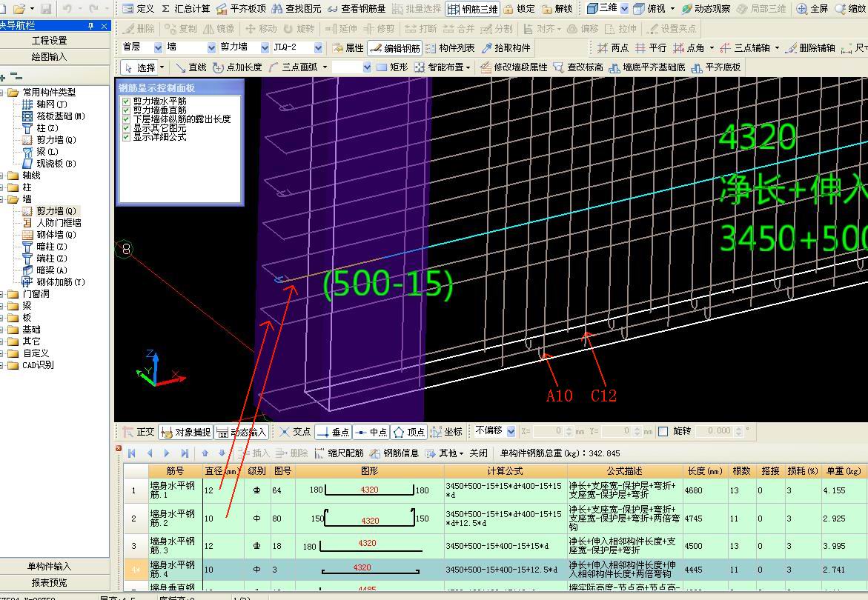Select the 直线 line drawing tool
The width and height of the screenshot is (868, 600).
click(x=191, y=67)
